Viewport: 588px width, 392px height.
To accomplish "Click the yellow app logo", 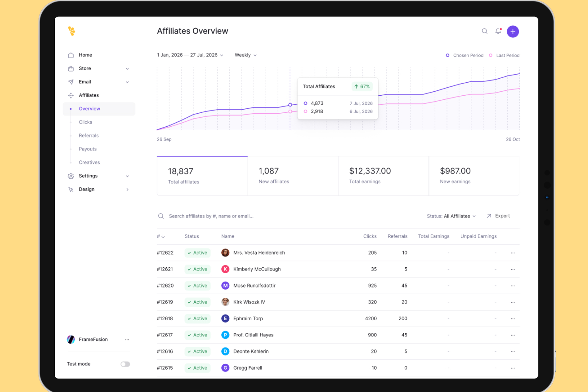I will pos(72,31).
